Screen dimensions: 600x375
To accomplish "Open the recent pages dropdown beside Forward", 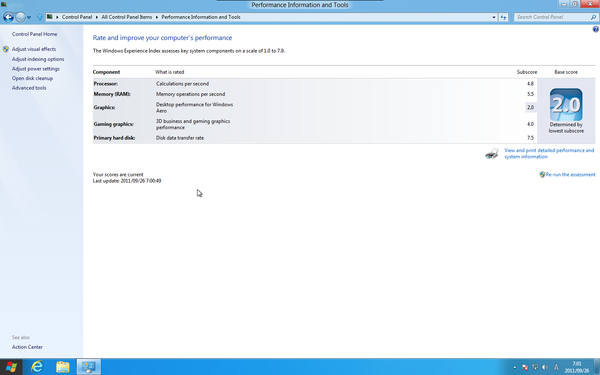I will click(29, 18).
